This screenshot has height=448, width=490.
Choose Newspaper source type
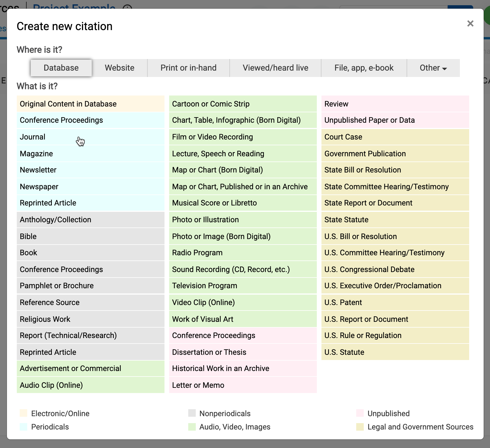[91, 187]
